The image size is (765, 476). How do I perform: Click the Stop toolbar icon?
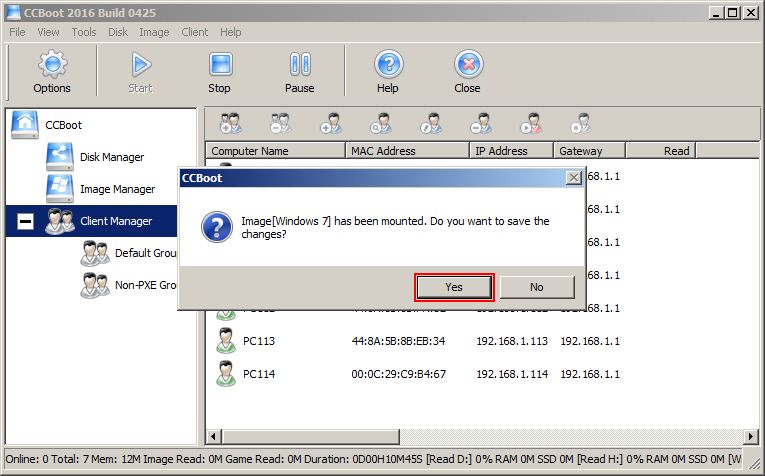(x=221, y=64)
